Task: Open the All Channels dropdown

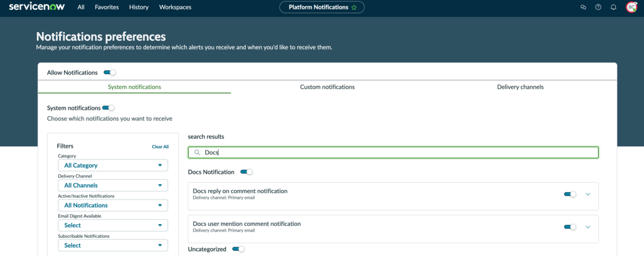Action: (113, 186)
